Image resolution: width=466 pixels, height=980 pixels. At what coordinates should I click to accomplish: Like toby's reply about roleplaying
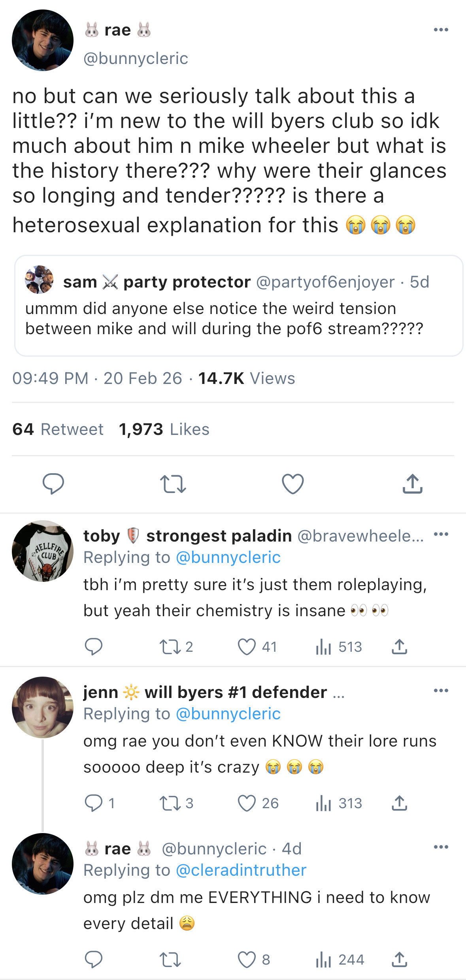pyautogui.click(x=247, y=647)
